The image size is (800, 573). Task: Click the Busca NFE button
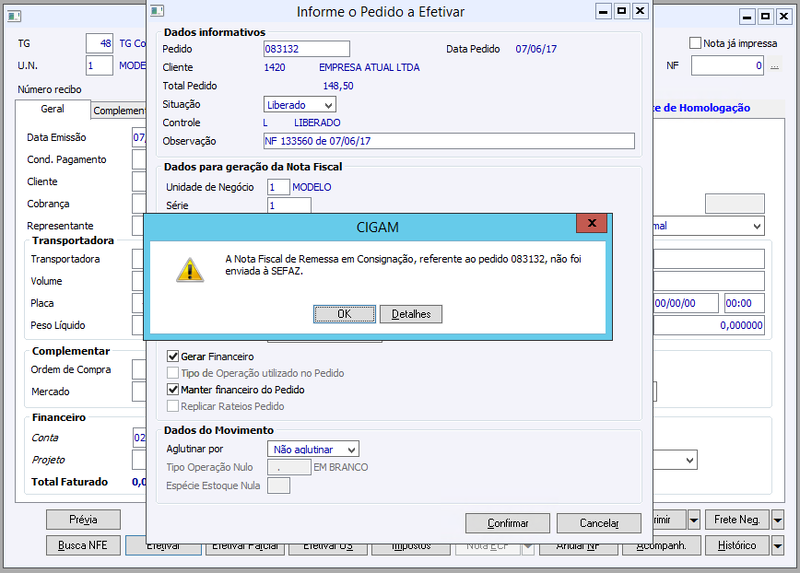83,545
